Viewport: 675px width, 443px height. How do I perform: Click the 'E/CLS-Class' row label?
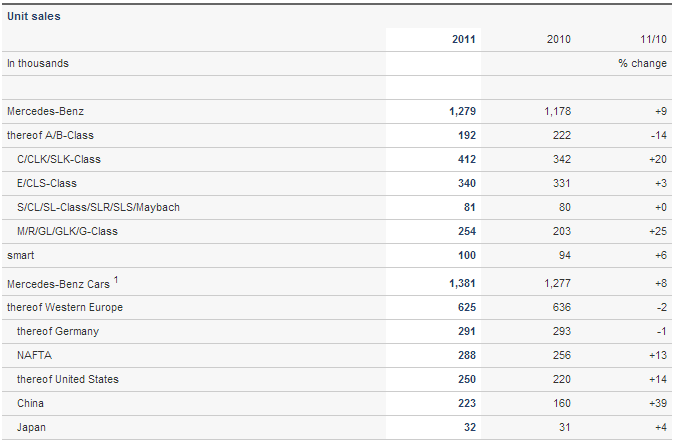coord(47,183)
